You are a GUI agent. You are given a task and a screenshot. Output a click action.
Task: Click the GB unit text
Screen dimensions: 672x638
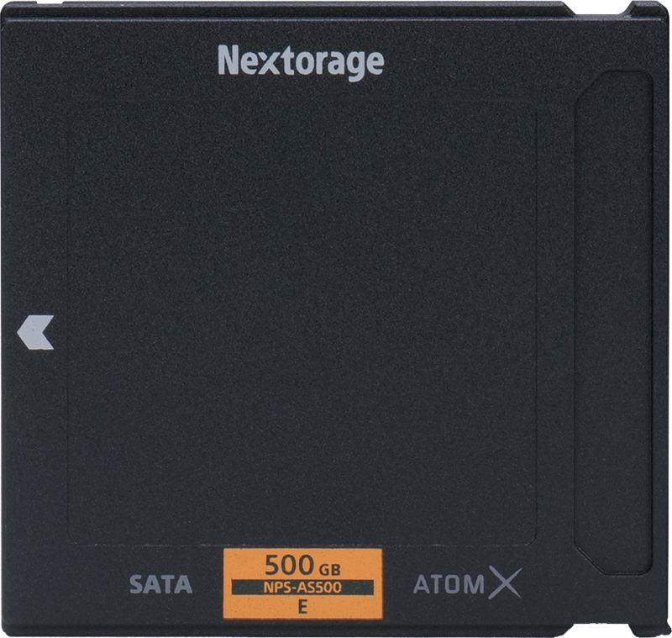329,569
